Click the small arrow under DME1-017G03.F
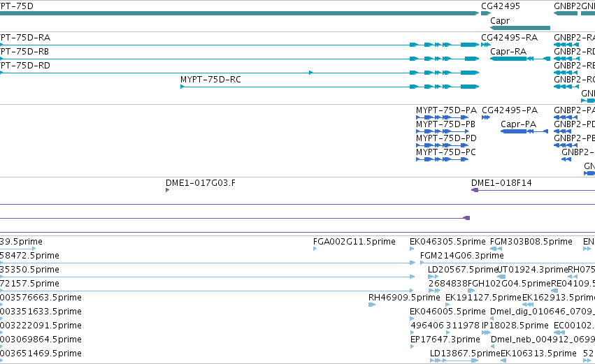The width and height of the screenshot is (595, 364). [x=167, y=190]
